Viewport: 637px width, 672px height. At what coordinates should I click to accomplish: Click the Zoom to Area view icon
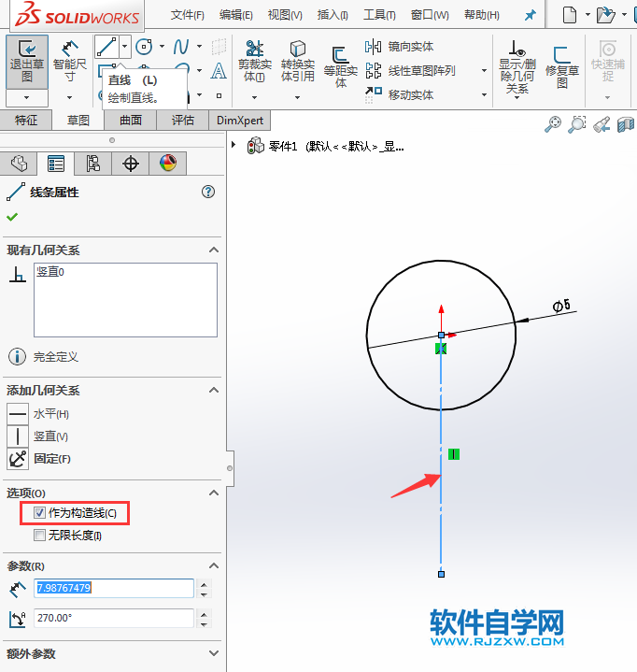point(576,124)
